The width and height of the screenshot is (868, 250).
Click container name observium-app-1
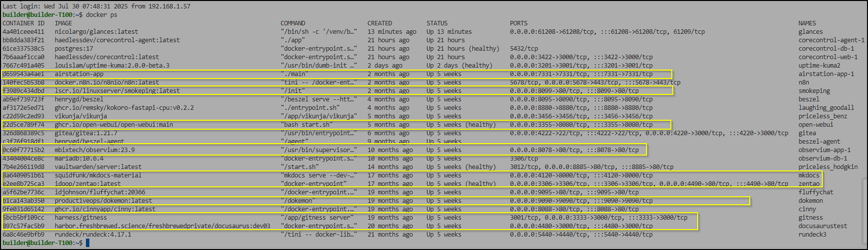coord(825,150)
